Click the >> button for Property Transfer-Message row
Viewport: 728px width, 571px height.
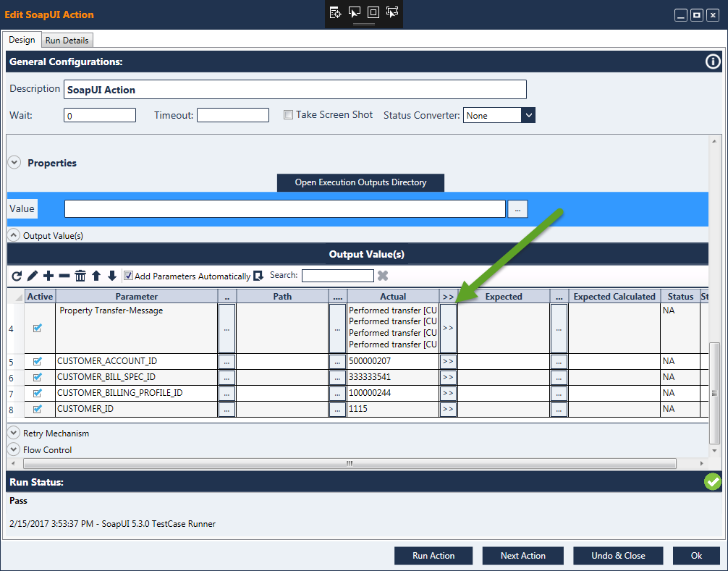[448, 329]
